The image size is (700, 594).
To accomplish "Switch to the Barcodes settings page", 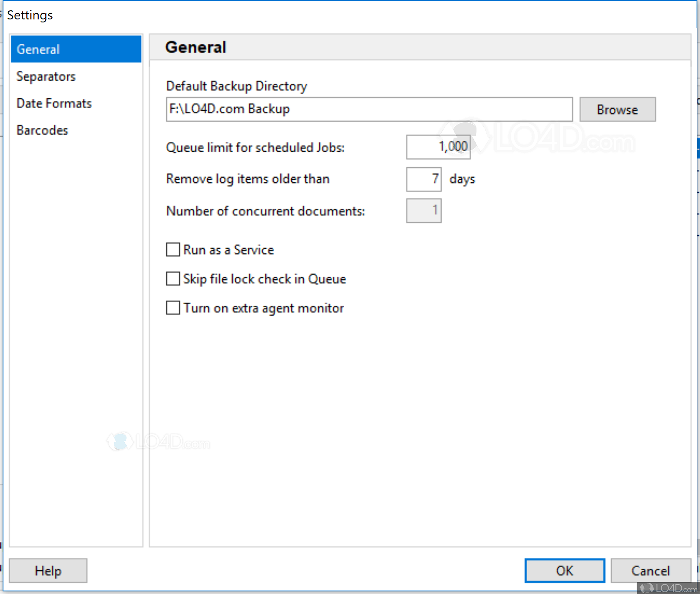I will pyautogui.click(x=42, y=130).
